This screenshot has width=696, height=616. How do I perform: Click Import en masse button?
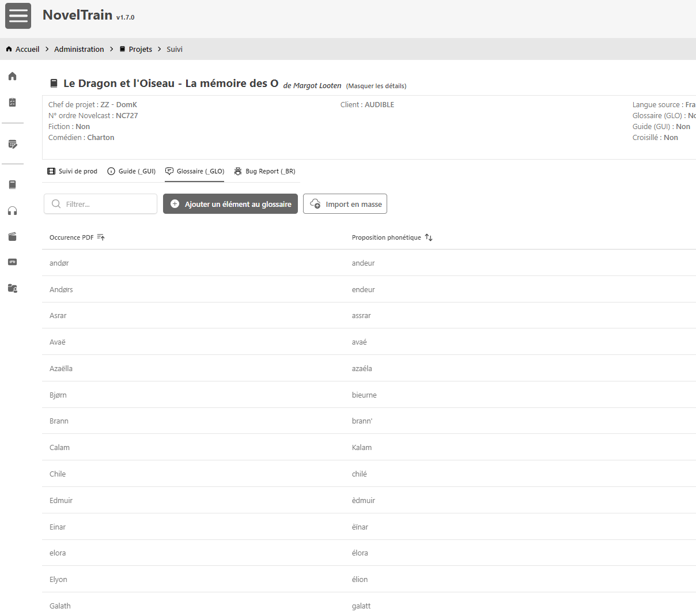coord(345,204)
